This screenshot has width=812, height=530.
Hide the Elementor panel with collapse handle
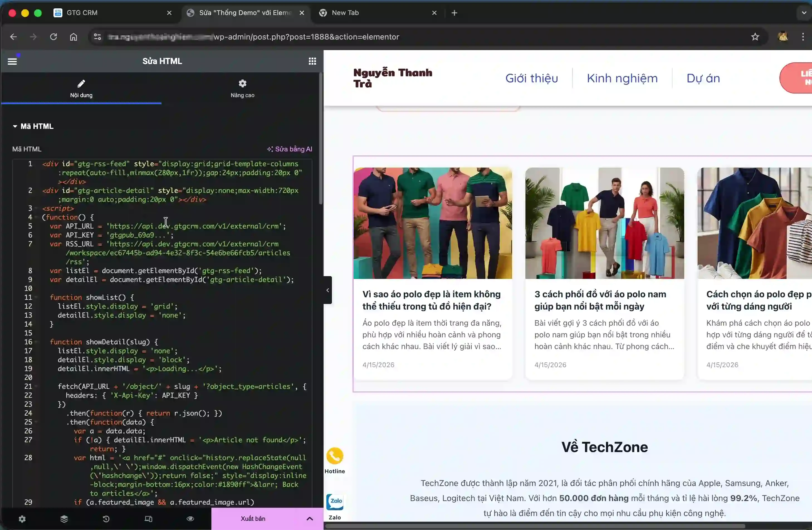(327, 290)
